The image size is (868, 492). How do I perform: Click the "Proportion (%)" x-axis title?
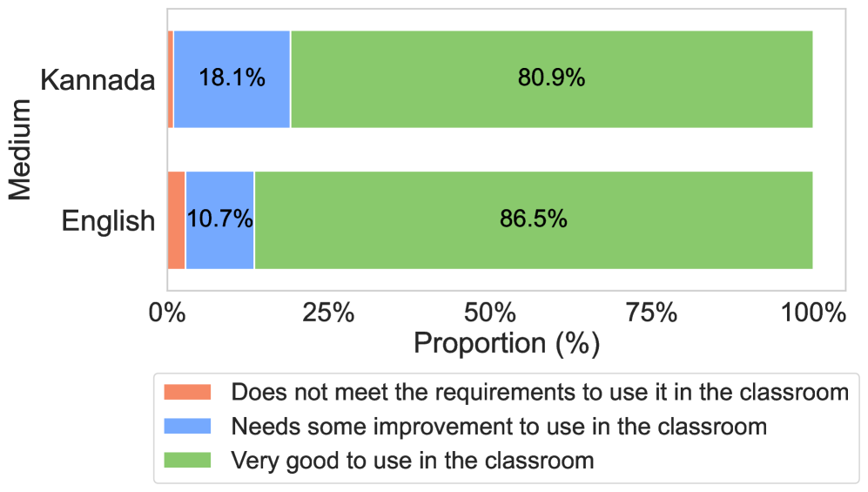(x=506, y=343)
